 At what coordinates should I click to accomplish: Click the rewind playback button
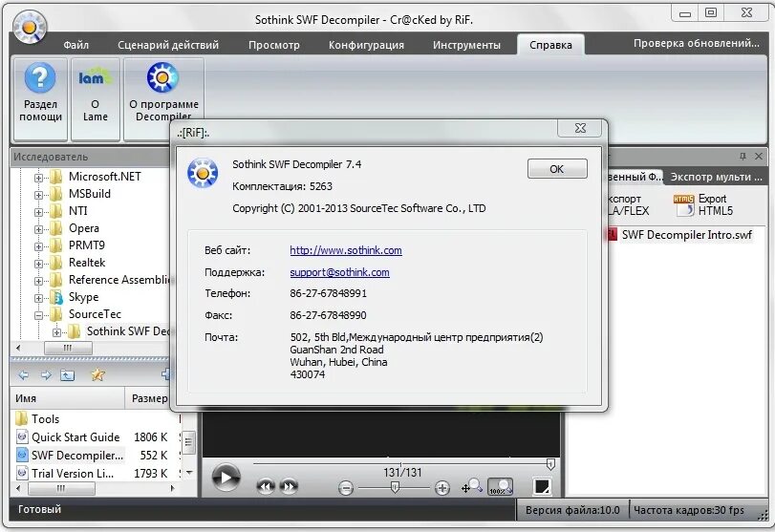click(266, 487)
